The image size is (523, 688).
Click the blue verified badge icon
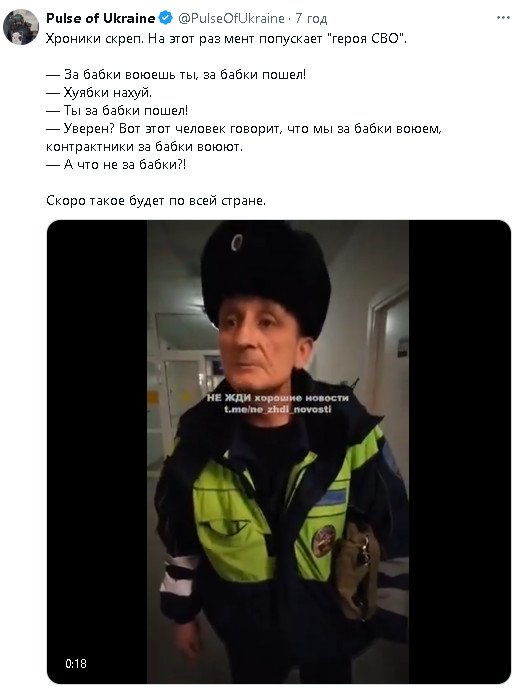click(x=165, y=18)
